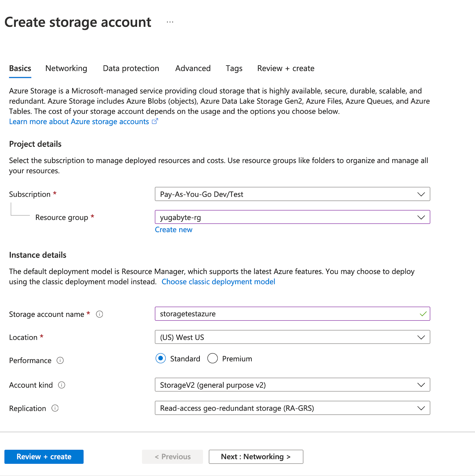Screen dimensions: 475x476
Task: Select the Standard performance option
Action: [x=161, y=358]
